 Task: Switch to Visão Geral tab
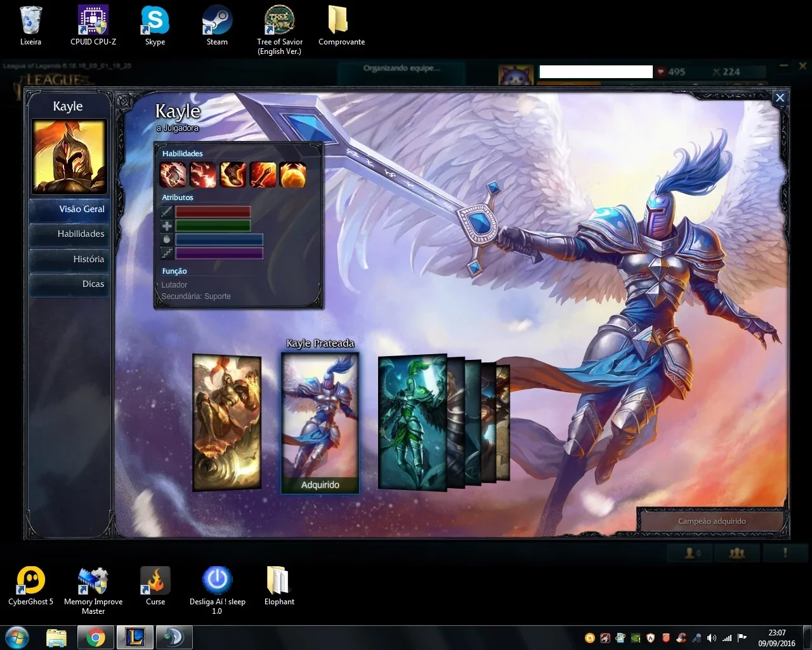pos(69,209)
